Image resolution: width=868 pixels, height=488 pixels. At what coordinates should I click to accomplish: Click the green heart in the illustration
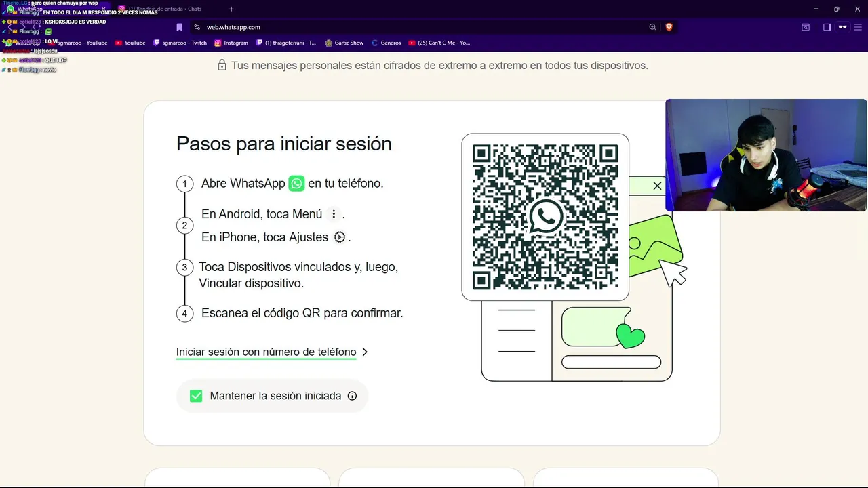pos(630,335)
